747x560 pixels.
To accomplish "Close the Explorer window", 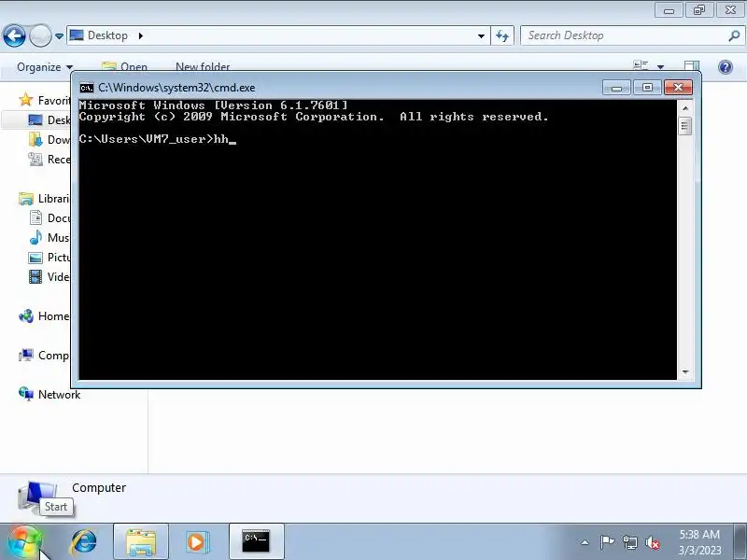I will click(730, 10).
